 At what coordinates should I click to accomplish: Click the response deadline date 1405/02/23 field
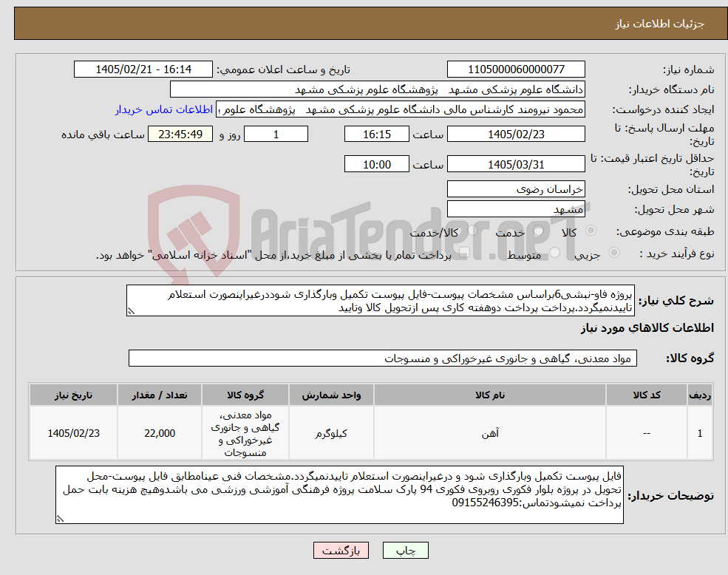516,135
